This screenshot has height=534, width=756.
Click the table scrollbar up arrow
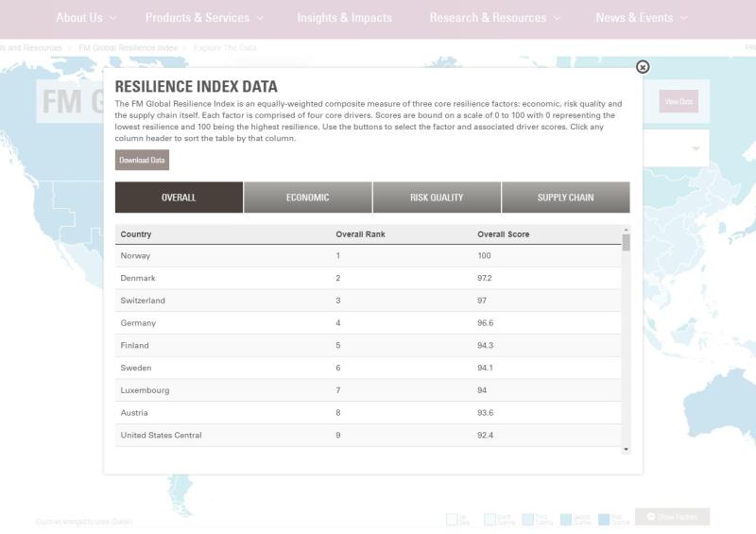click(626, 230)
